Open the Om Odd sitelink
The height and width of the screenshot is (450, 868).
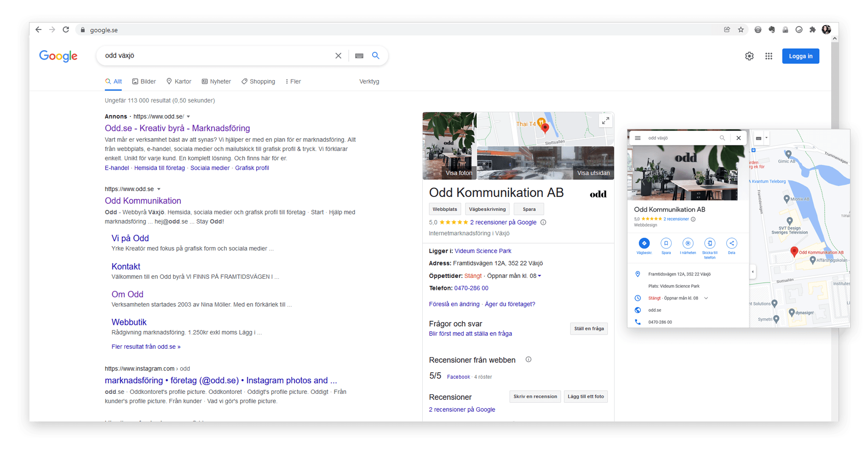point(127,294)
